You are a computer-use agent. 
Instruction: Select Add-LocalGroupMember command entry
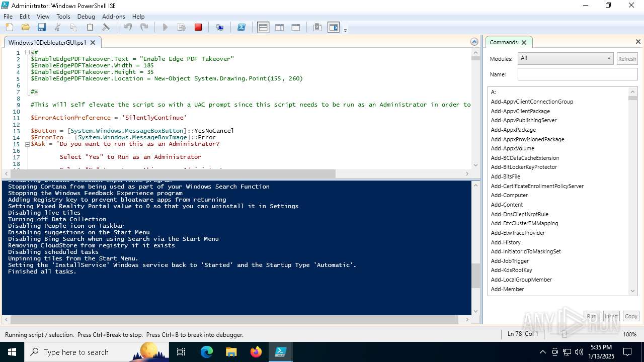pos(521,280)
